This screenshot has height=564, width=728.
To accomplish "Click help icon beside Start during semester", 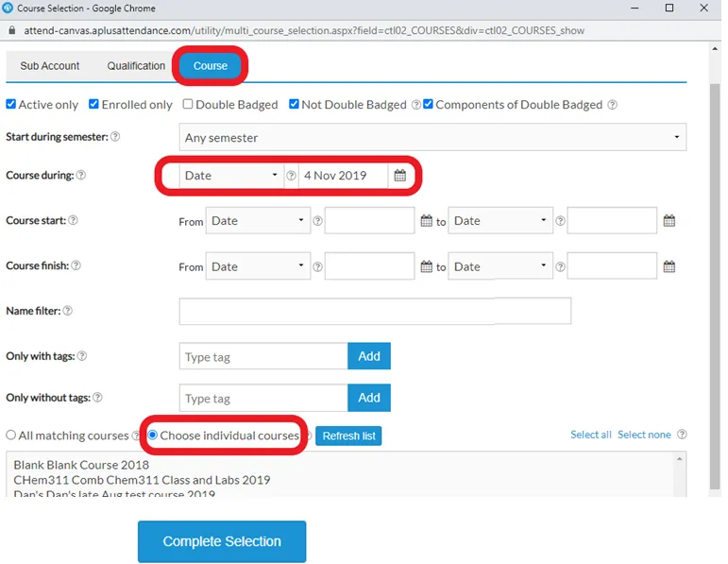I will 115,137.
